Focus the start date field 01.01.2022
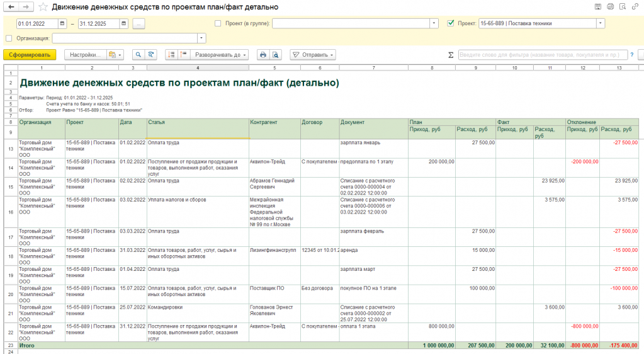The image size is (644, 354). pos(37,24)
